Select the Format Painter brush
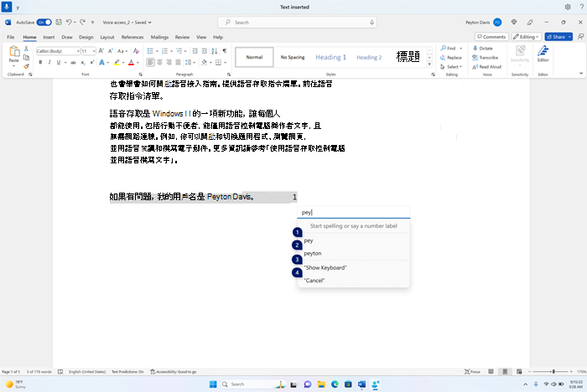 pos(26,66)
